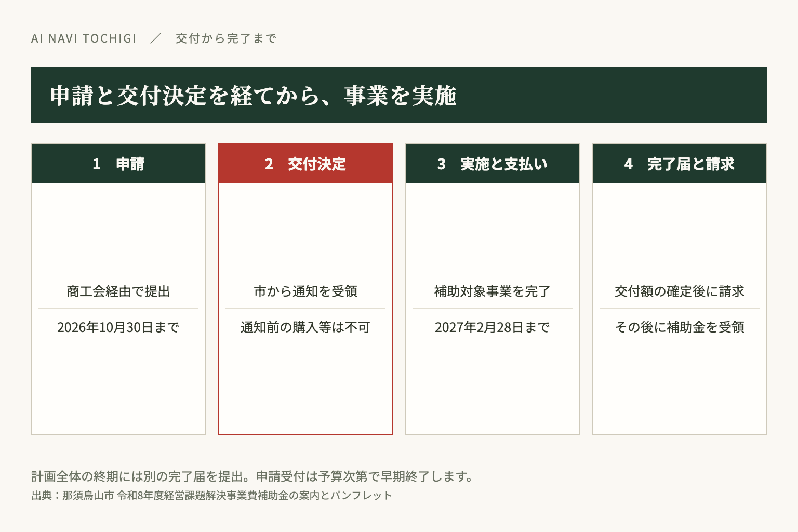Viewport: 798px width, 532px height.
Task: Click the '交付から完了まで' breadcrumb text
Action: 226,38
